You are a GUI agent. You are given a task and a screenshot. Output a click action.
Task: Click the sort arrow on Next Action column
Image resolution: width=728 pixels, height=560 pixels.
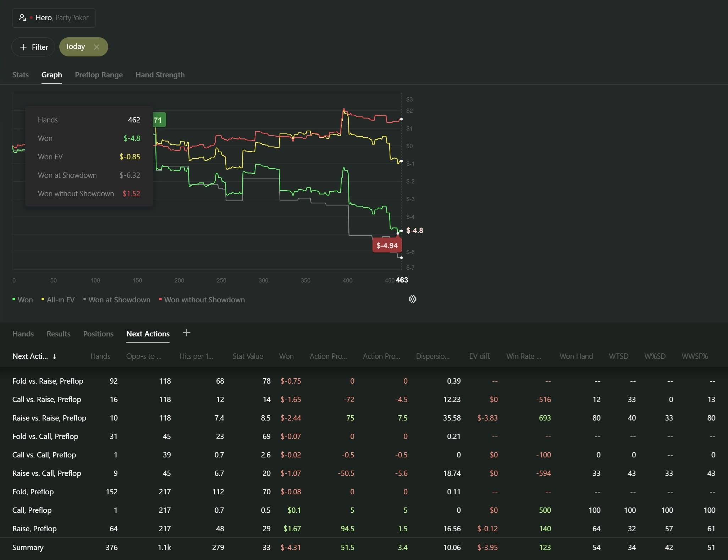(x=54, y=356)
